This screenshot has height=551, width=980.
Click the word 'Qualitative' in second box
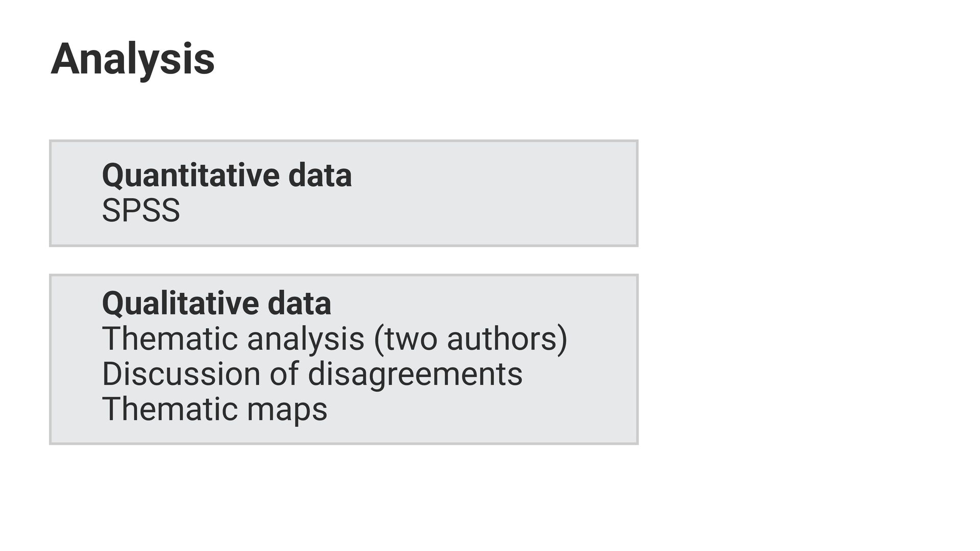click(181, 304)
